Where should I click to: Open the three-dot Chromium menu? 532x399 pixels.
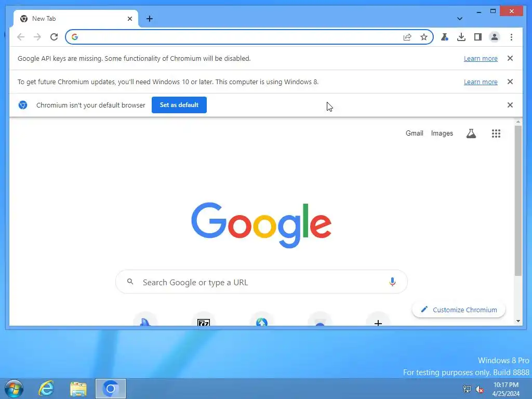[x=511, y=37]
